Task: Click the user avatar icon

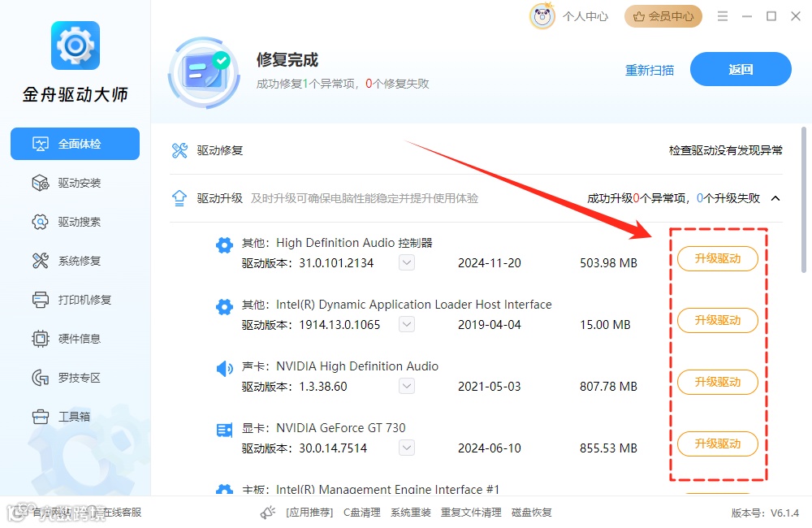Action: click(542, 16)
